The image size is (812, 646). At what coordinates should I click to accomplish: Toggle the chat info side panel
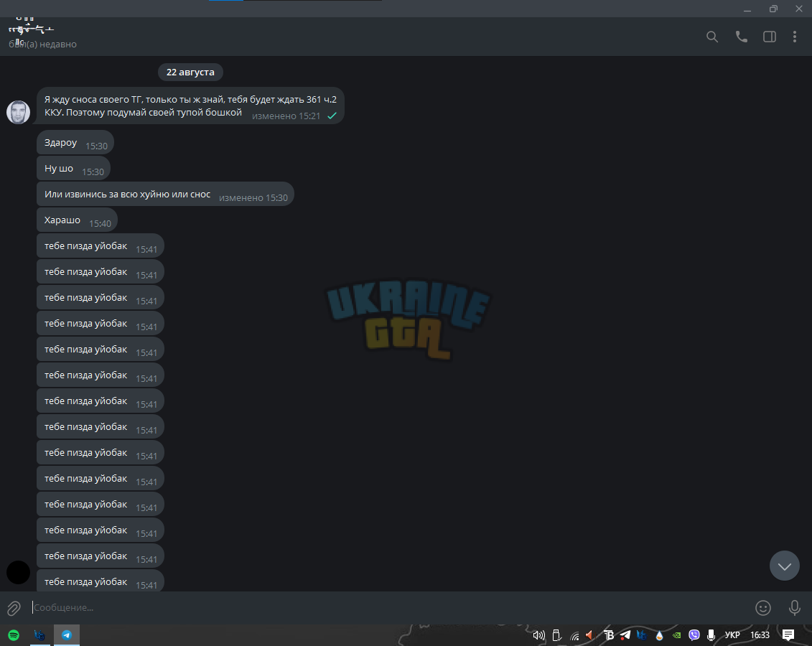click(x=770, y=37)
